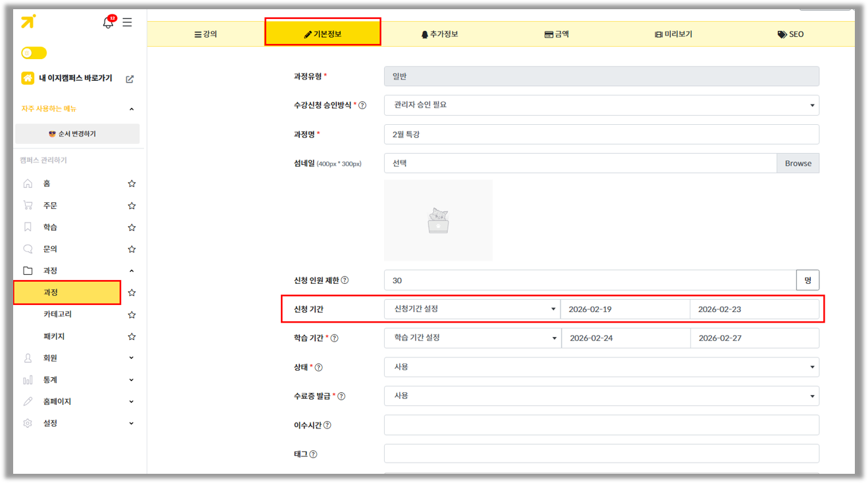Favorite the 홈 menu with its star
Image resolution: width=868 pixels, height=483 pixels.
(x=132, y=184)
